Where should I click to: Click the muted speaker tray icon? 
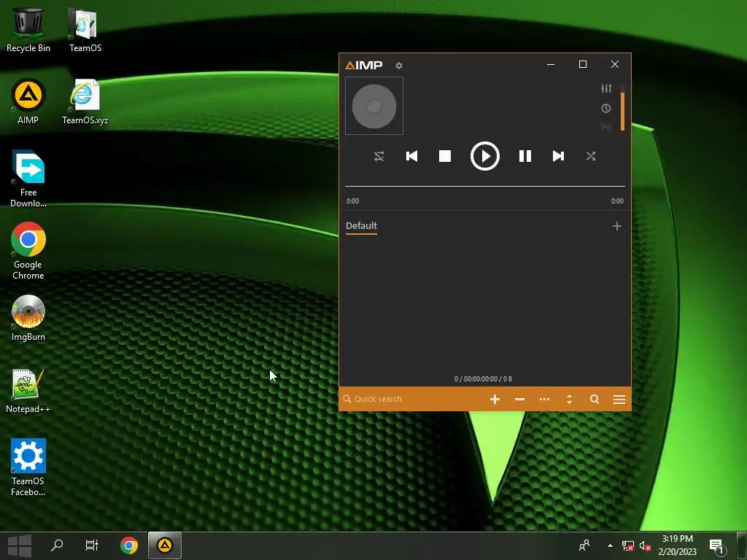click(645, 545)
